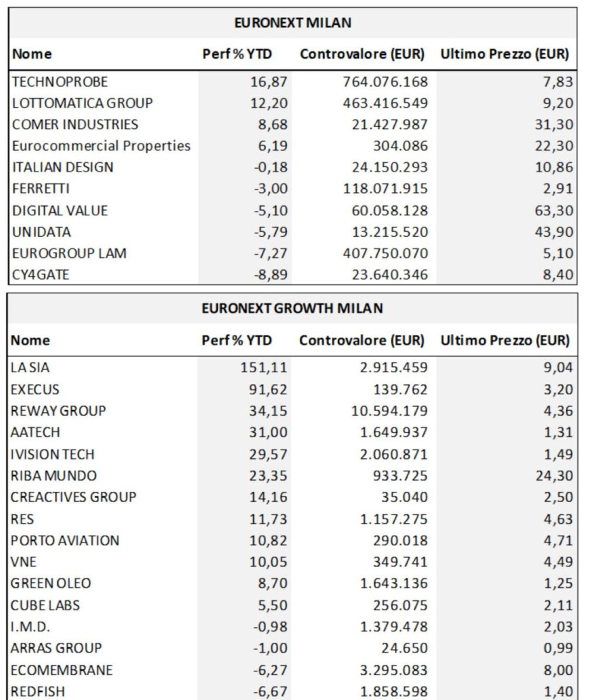
Task: Select EUROGROUP LAM's 407.750.070 controvalore value
Action: click(385, 254)
